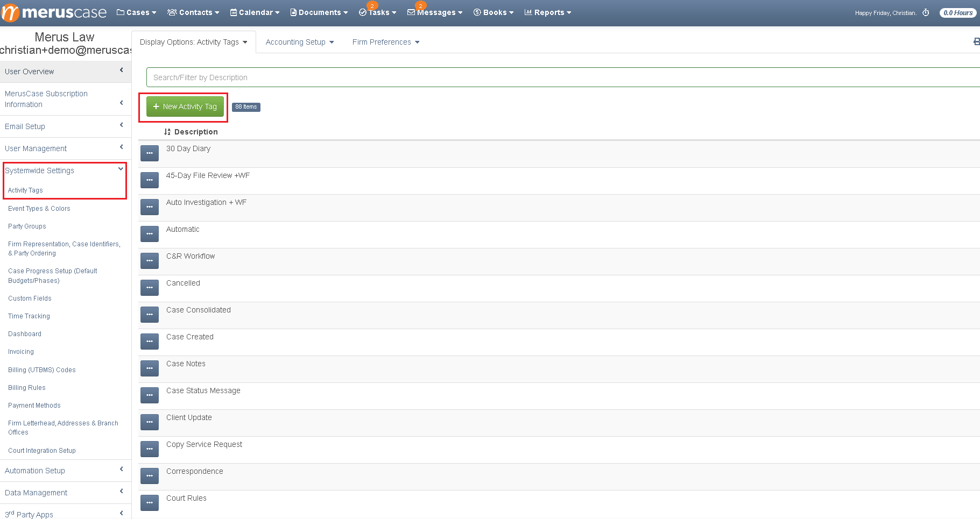Open Payment Methods link
The image size is (980, 519).
click(34, 406)
